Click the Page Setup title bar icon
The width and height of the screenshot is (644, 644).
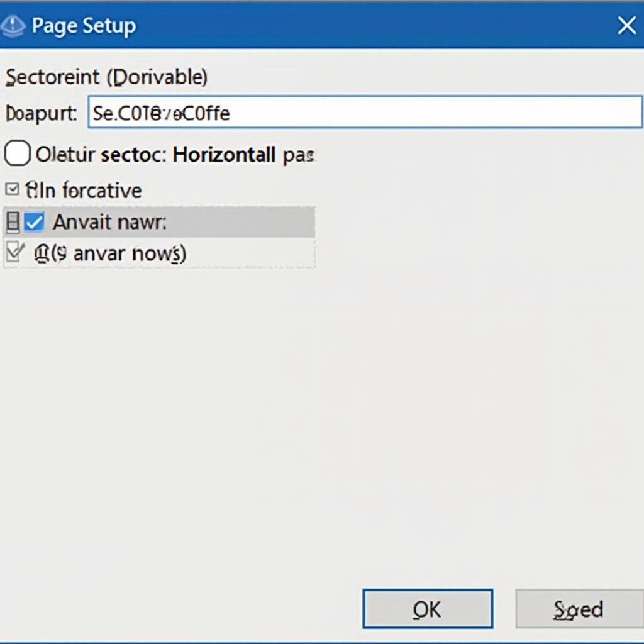pos(14,26)
